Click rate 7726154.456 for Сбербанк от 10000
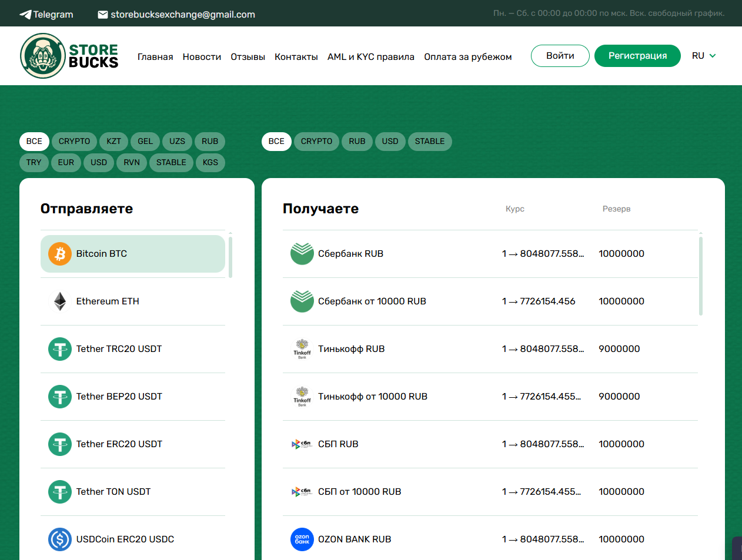 pyautogui.click(x=539, y=301)
